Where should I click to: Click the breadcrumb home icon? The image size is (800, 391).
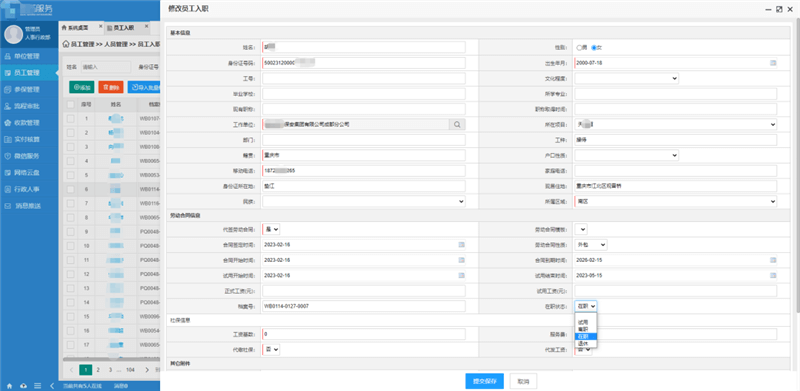(x=65, y=44)
